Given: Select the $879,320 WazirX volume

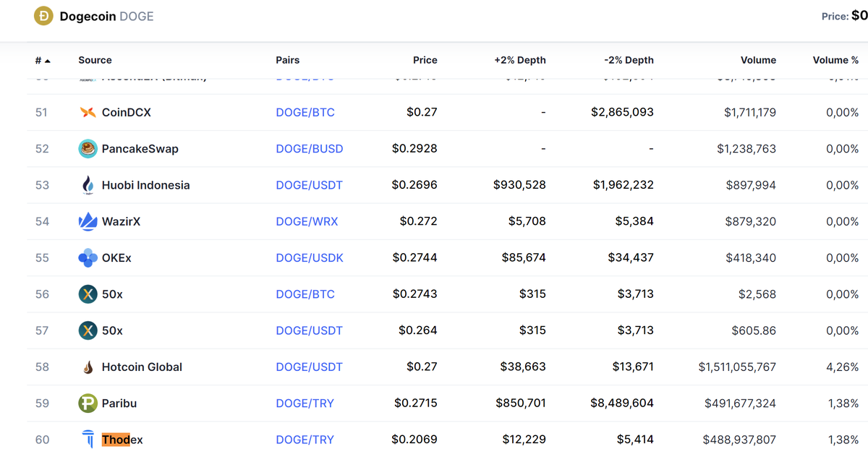Looking at the screenshot, I should point(751,221).
